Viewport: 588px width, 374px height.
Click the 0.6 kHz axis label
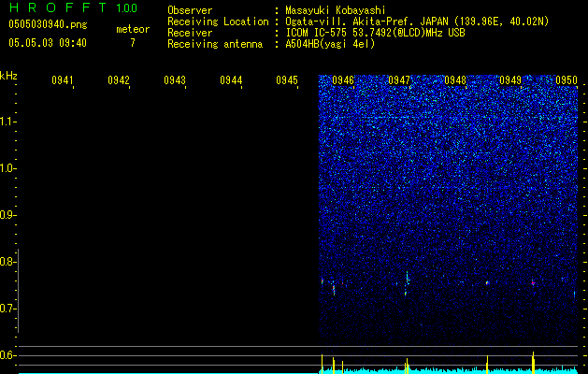7,355
